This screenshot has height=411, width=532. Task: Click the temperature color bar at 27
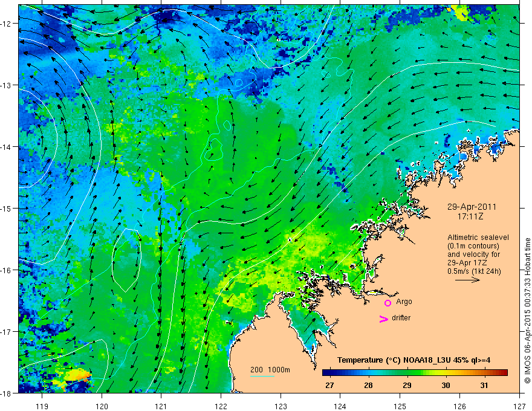(x=329, y=372)
